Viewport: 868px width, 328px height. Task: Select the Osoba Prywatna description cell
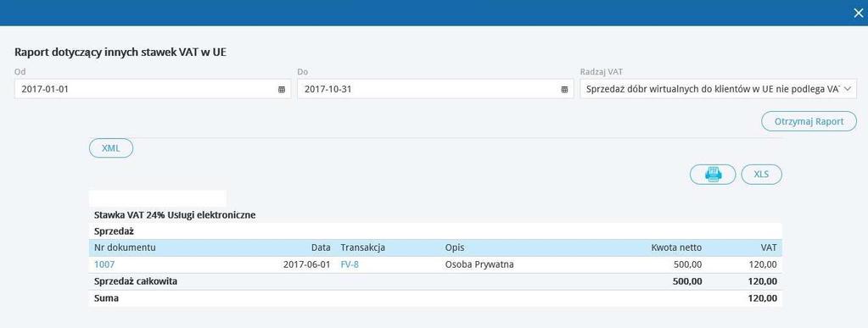pos(479,264)
